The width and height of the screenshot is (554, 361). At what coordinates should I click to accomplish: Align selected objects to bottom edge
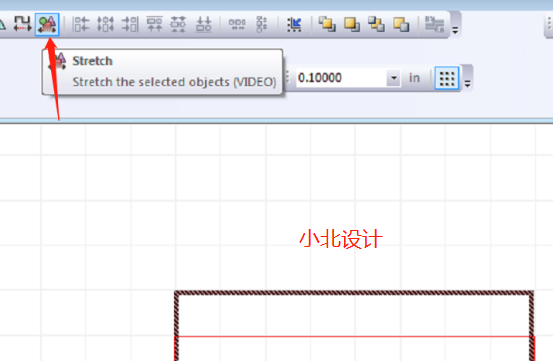[204, 24]
